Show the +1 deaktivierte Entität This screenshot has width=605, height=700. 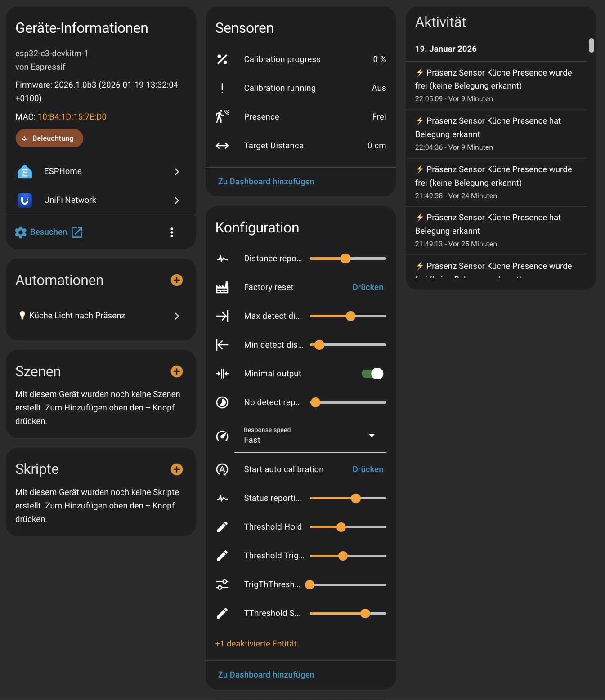tap(255, 644)
